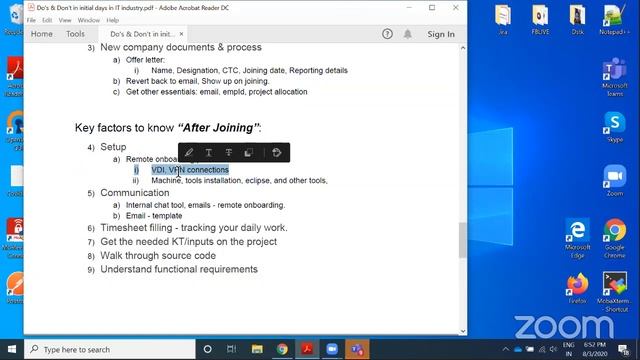640x360 pixels.
Task: Switch to the Home tab
Action: click(x=42, y=34)
